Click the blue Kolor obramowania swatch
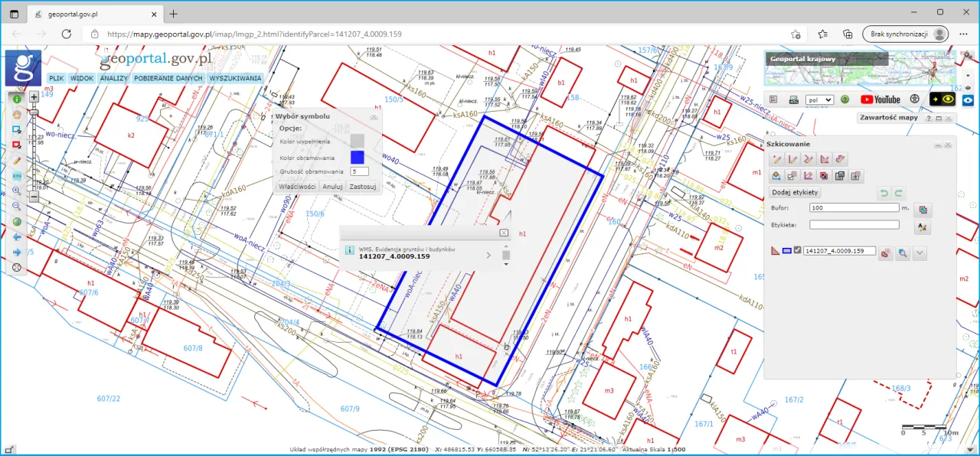Viewport: 980px width, 456px height. 357,156
